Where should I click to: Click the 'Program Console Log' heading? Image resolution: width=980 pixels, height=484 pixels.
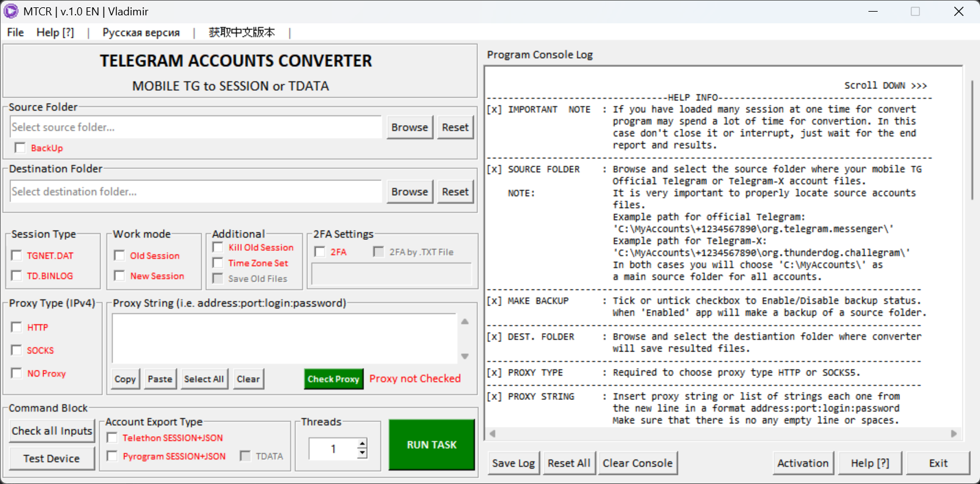pyautogui.click(x=540, y=55)
